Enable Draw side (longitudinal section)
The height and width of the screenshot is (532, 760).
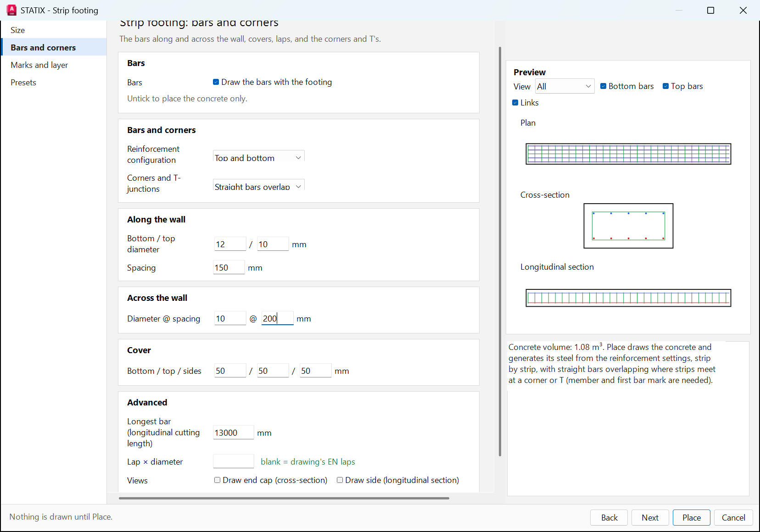pos(398,480)
